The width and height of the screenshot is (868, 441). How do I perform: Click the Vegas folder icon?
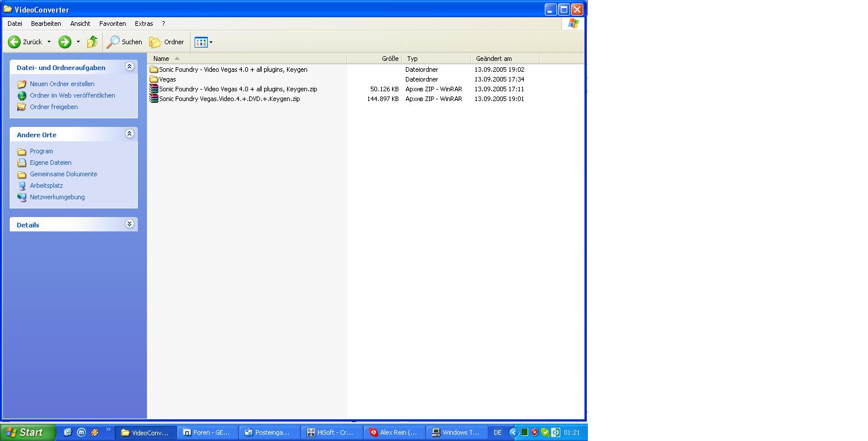click(x=154, y=79)
